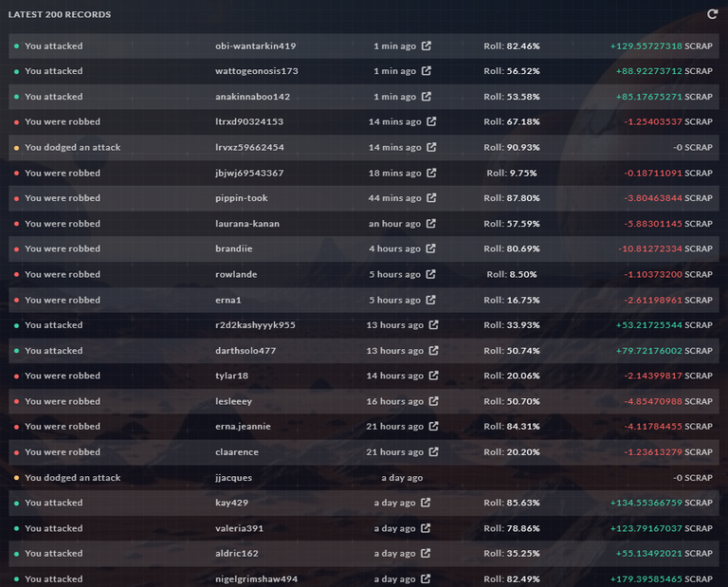
Task: Select 'Roll: 35.25%' value
Action: pyautogui.click(x=512, y=553)
